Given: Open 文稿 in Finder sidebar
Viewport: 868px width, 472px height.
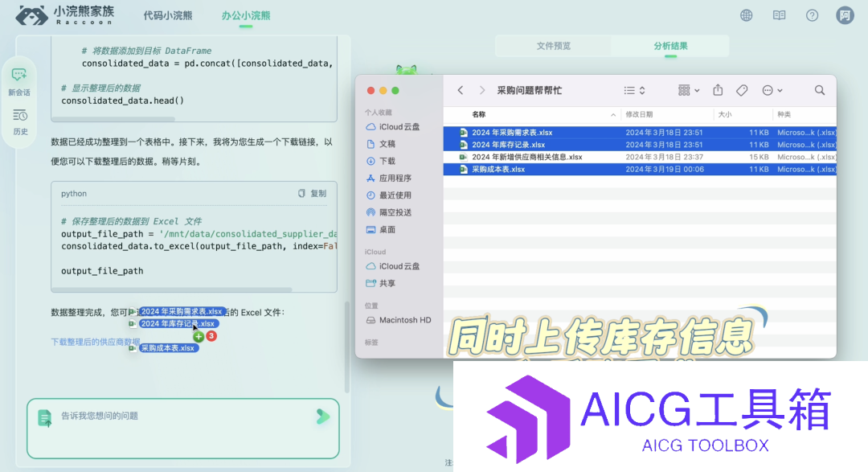Looking at the screenshot, I should (381, 144).
